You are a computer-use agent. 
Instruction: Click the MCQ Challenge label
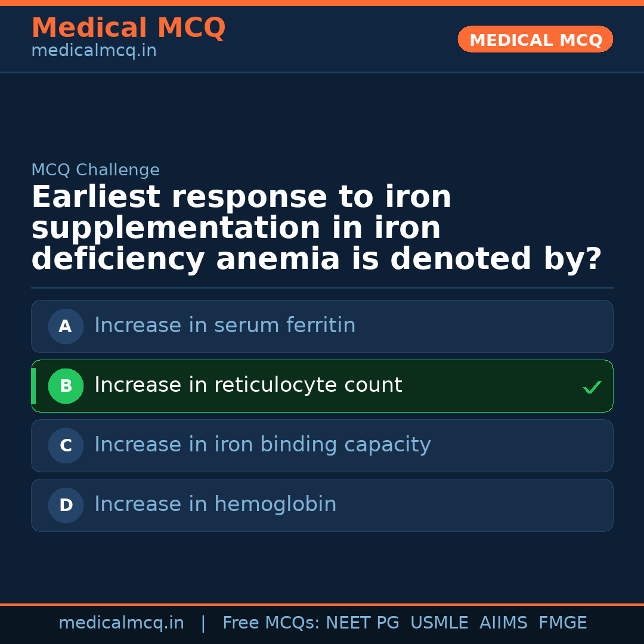(x=95, y=170)
